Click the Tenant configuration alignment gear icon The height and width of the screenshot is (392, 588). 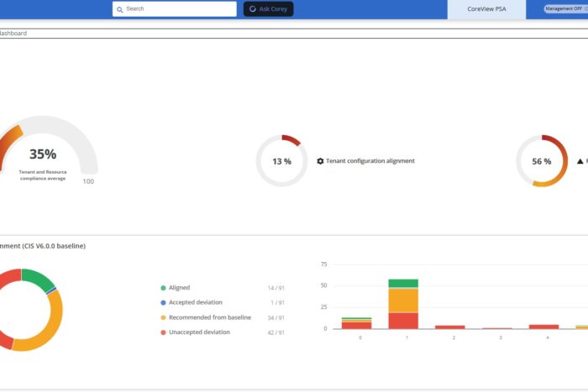coord(320,161)
